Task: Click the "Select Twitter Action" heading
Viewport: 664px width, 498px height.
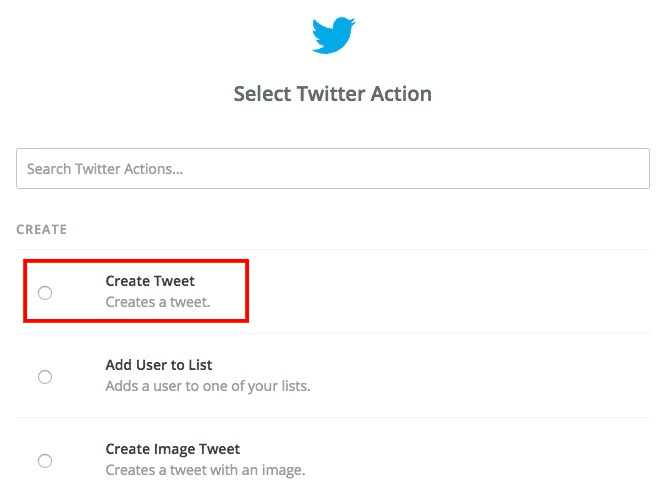Action: (332, 94)
